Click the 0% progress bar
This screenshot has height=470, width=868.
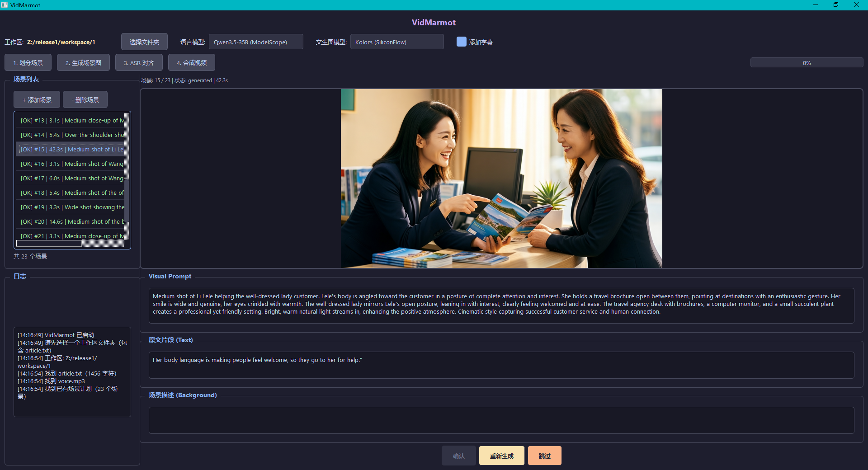coord(807,62)
